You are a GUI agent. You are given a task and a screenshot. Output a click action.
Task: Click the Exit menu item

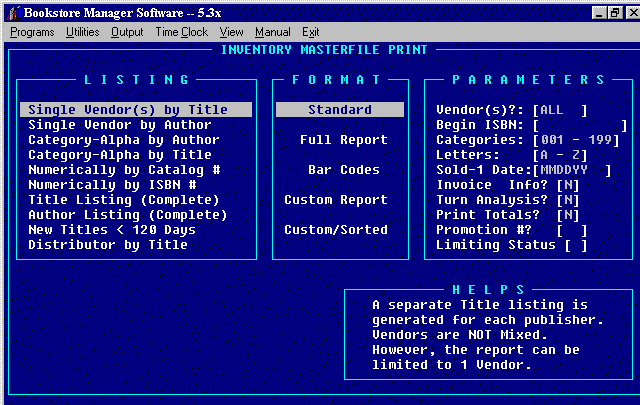tap(311, 32)
